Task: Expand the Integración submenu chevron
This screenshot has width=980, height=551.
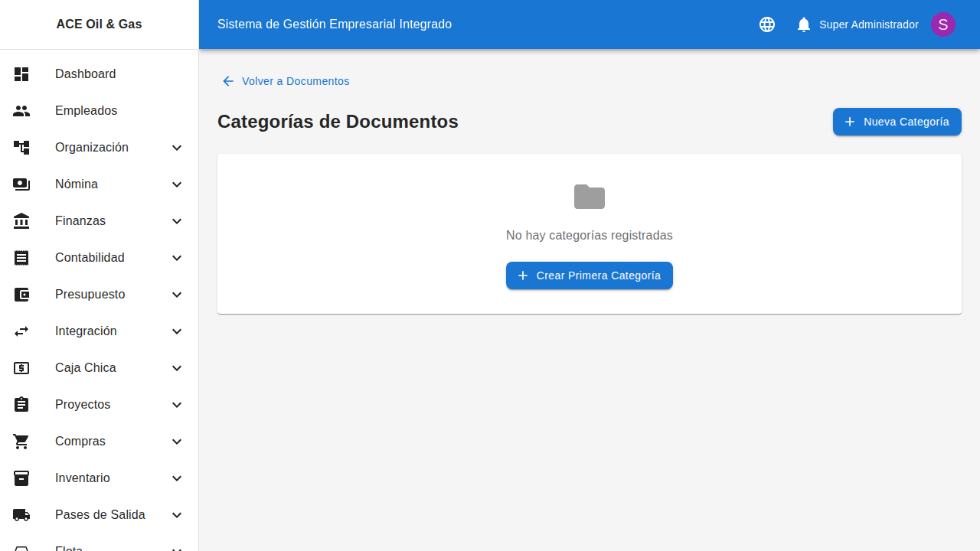Action: [177, 331]
